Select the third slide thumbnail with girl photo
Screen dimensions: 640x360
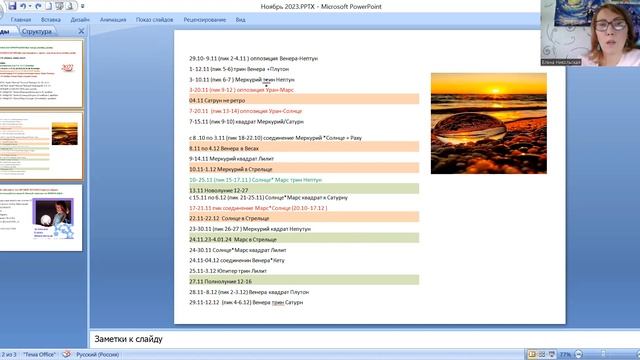pos(41,218)
